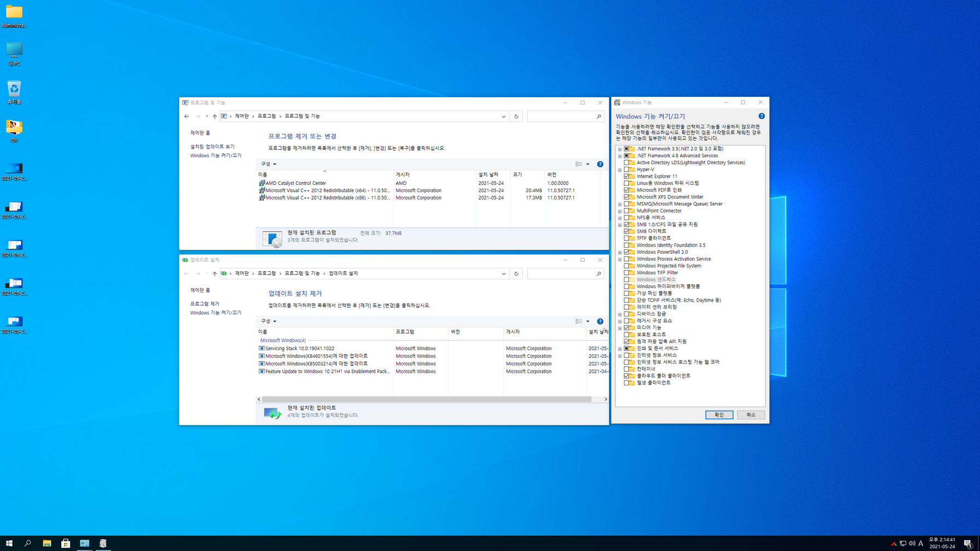Click search magnifier in 업데이트 설치 window
The image size is (980, 551).
point(599,274)
